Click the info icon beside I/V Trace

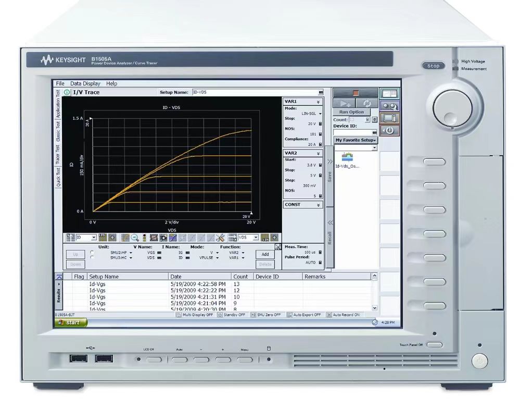67,92
